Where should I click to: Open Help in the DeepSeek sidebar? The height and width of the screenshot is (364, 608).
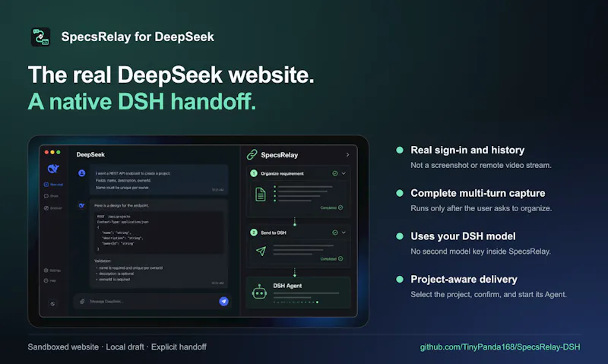[x=50, y=280]
